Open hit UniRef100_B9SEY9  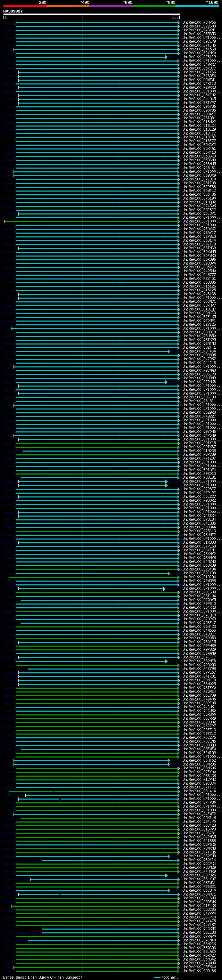tap(199, 41)
